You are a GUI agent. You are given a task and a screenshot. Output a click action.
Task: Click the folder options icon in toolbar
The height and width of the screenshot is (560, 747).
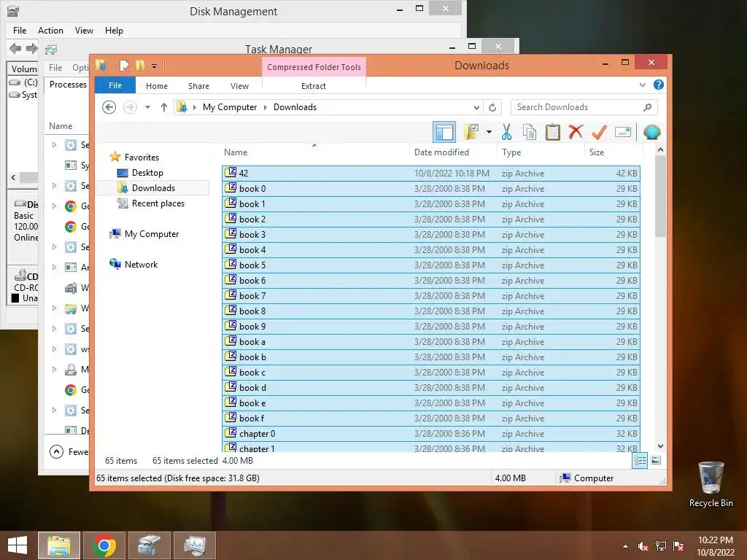(x=471, y=132)
